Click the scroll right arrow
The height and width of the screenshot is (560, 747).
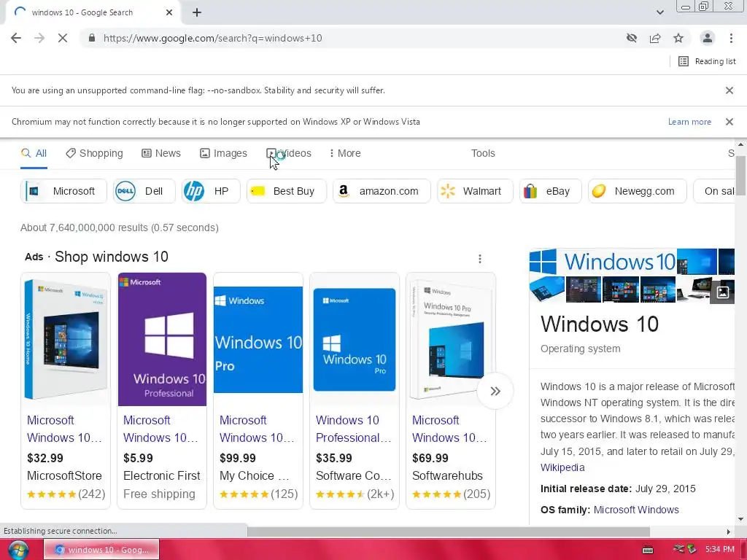tap(729, 532)
